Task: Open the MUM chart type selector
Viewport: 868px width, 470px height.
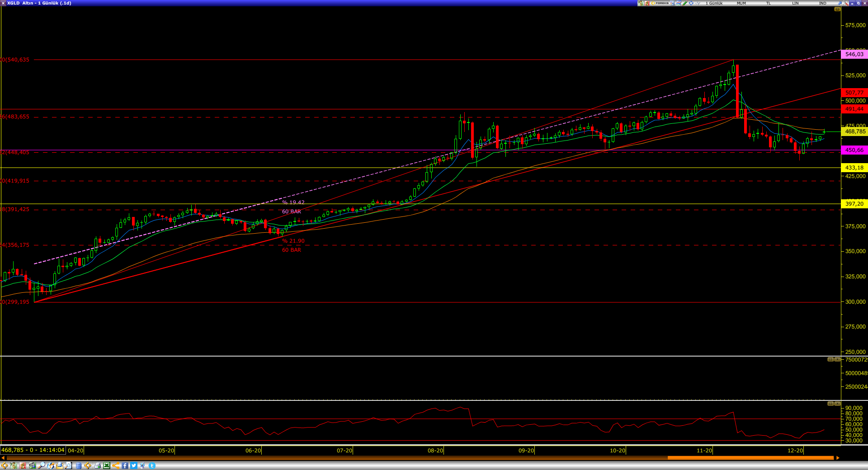Action: [741, 3]
